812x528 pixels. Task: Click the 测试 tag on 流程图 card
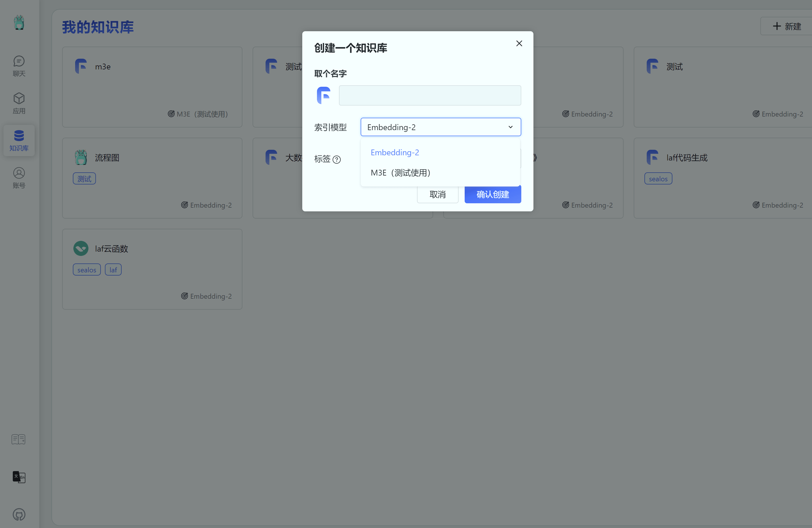[x=84, y=178]
